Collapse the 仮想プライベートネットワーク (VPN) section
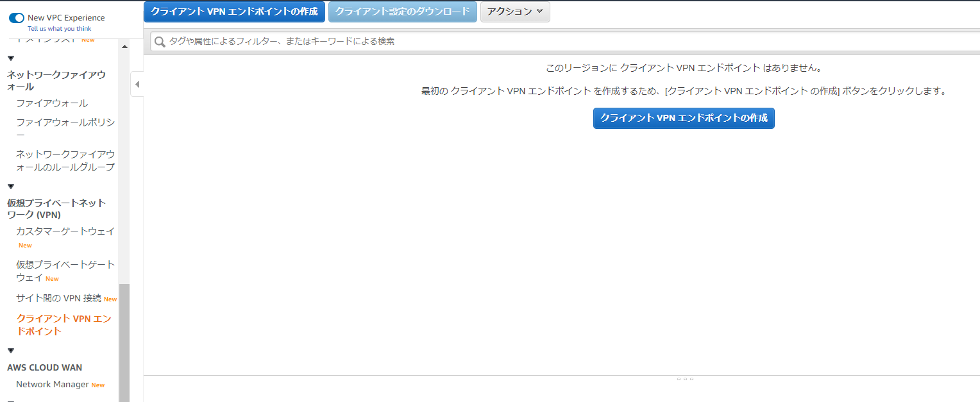This screenshot has width=980, height=402. (x=11, y=187)
